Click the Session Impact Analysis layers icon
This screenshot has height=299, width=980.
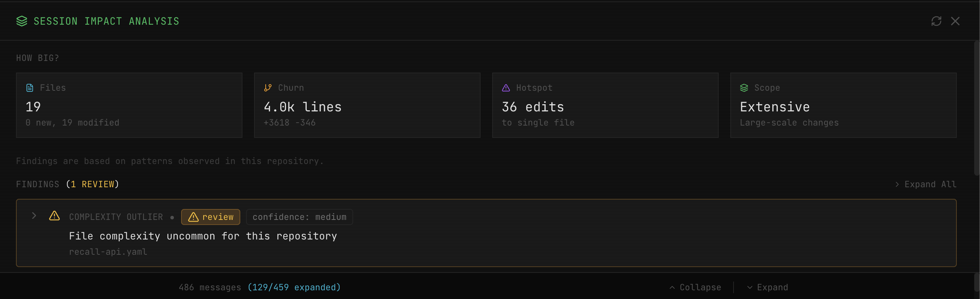(x=22, y=21)
